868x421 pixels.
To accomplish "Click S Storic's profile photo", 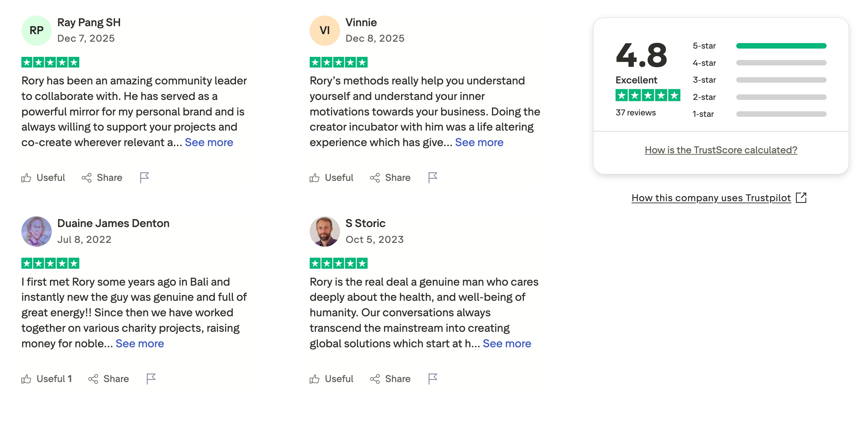I will pos(325,232).
